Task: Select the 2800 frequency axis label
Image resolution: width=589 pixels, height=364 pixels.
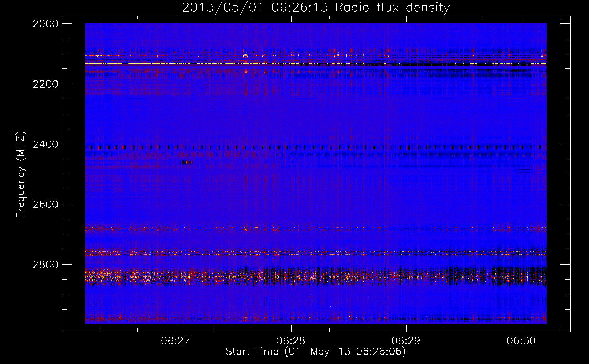Action: 46,265
